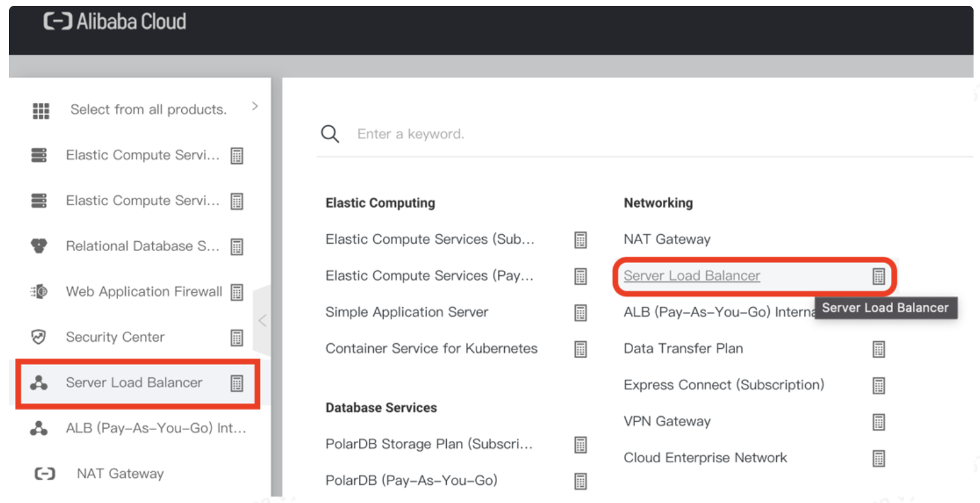Screen dimensions: 980x503
Task: Click the Relational Database Service sidebar icon
Action: pos(40,246)
